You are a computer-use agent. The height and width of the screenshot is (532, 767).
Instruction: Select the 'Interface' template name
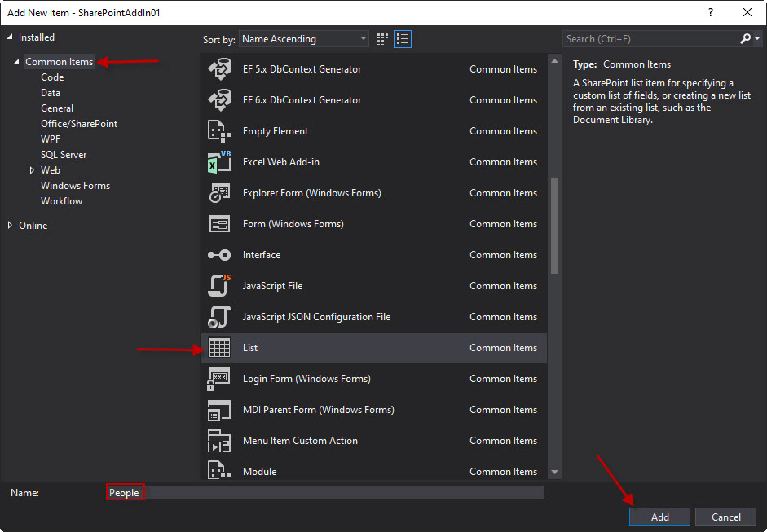262,255
